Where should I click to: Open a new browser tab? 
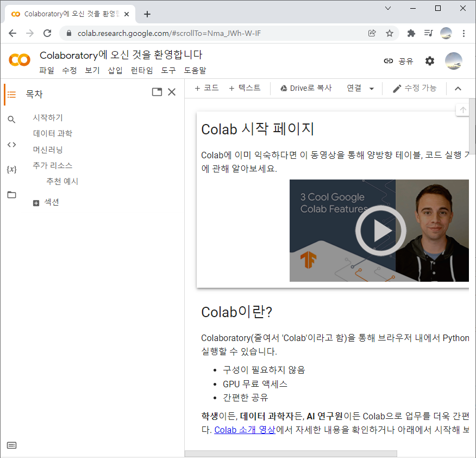coord(147,14)
